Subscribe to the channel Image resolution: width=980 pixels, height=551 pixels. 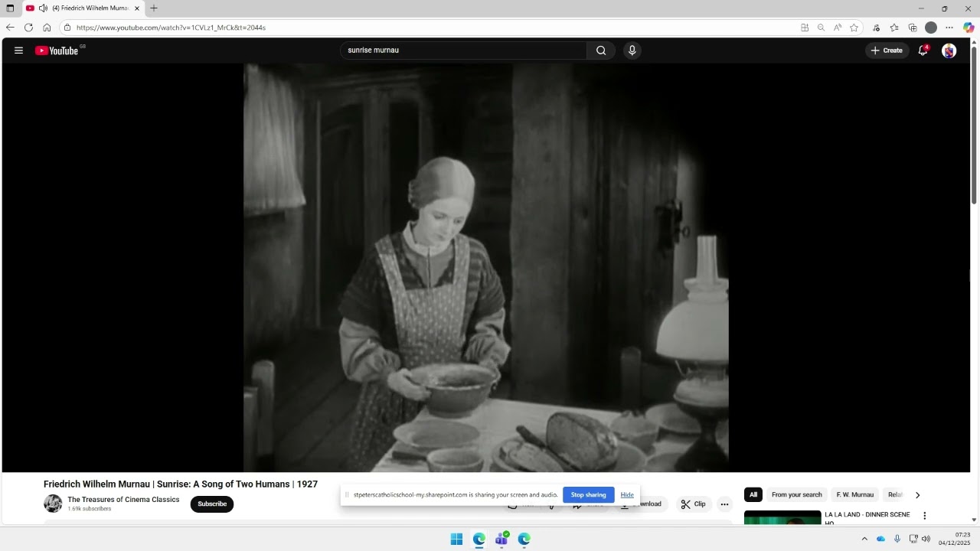point(212,504)
